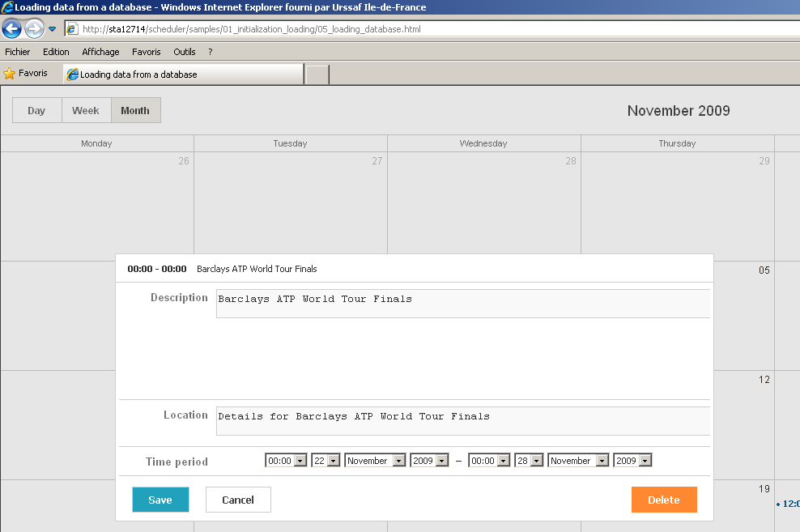Screen dimensions: 800x532
Task: Switch scheduler to Week view
Action: pyautogui.click(x=86, y=110)
